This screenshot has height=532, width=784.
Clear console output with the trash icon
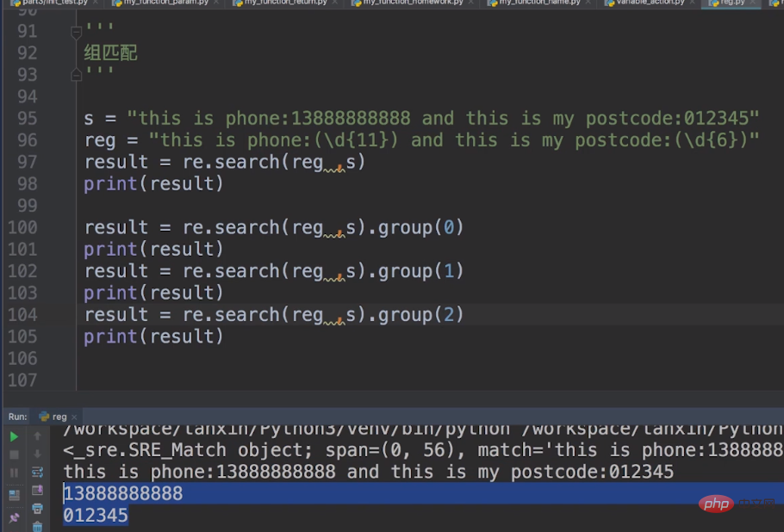(x=38, y=527)
